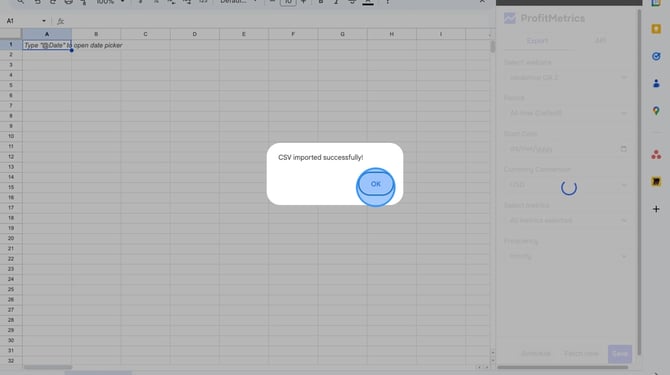Click the ProfitMetrics panel horizontal scrollbar
670x375 pixels.
(563, 367)
